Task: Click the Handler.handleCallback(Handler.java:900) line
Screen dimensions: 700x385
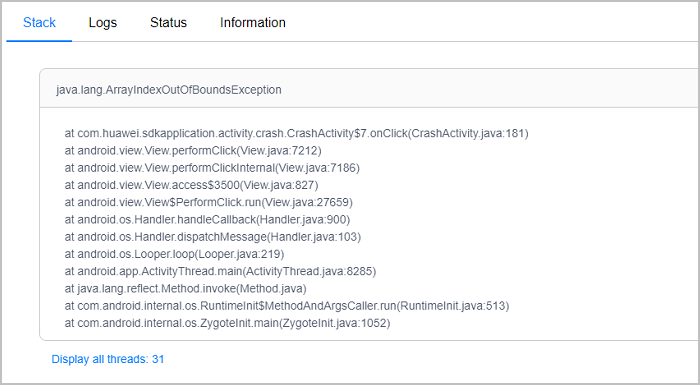Action: [x=207, y=220]
